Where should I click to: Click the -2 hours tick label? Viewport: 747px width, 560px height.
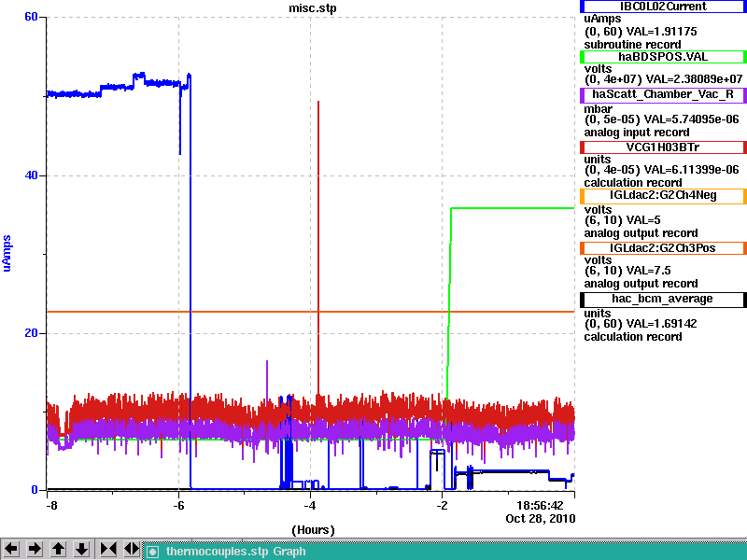pyautogui.click(x=442, y=506)
